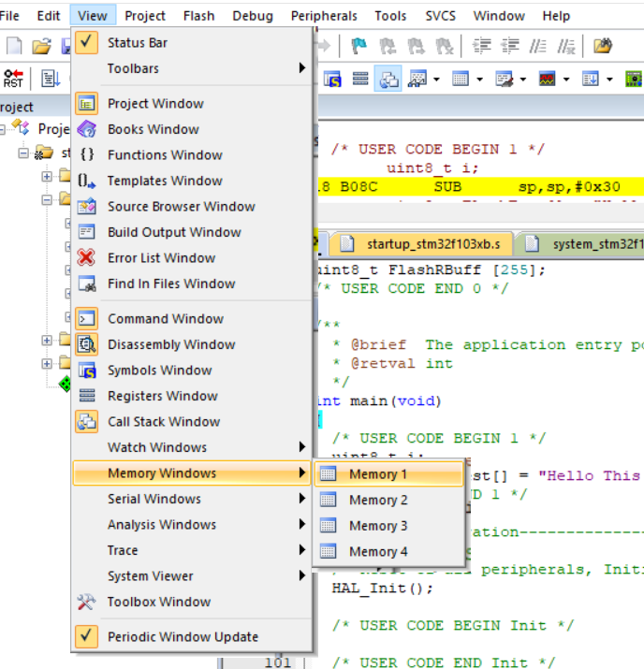Click the Open file folder icon
Image resolution: width=644 pixels, height=669 pixels.
tap(41, 46)
